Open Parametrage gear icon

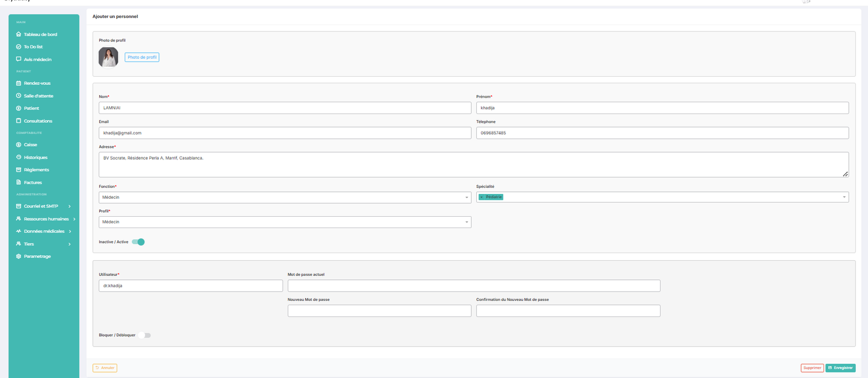coord(18,256)
